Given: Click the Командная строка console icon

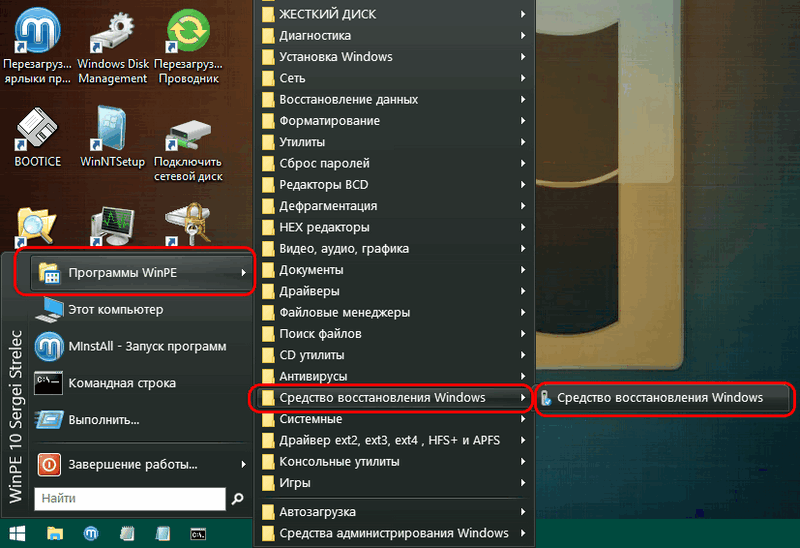Looking at the screenshot, I should (x=48, y=383).
